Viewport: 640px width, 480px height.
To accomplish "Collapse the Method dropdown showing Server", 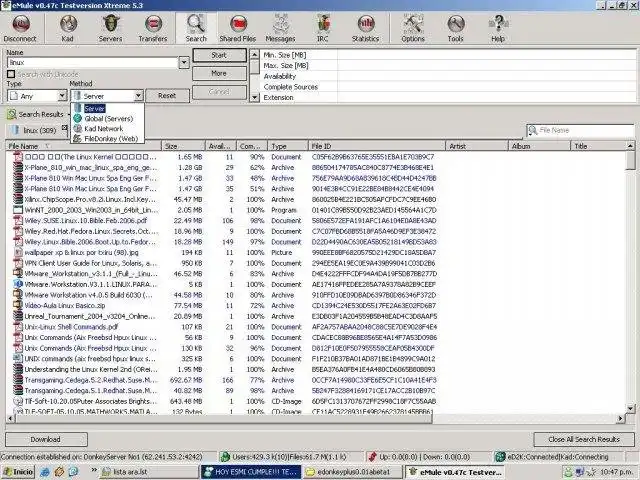I will (138, 96).
